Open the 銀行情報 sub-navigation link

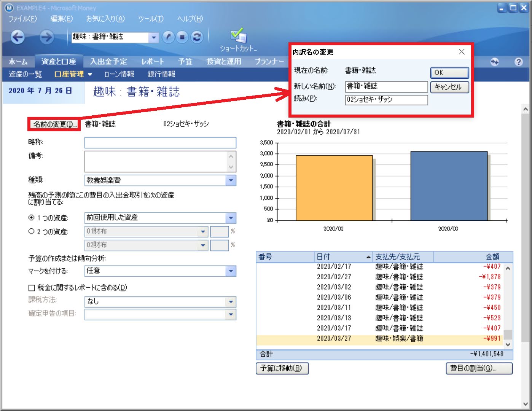tap(161, 74)
